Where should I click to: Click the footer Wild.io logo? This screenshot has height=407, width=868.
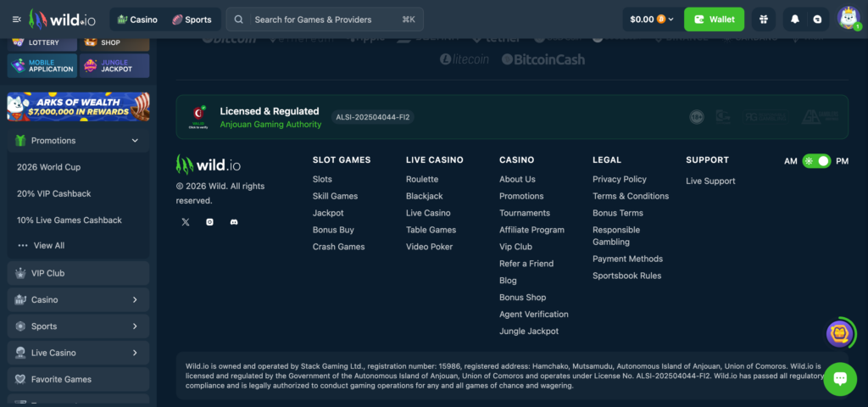[209, 164]
